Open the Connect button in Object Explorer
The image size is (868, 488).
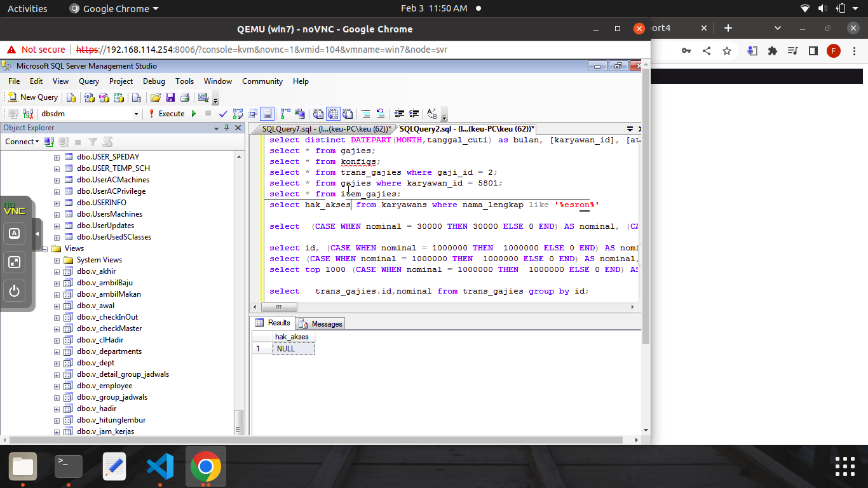point(22,142)
